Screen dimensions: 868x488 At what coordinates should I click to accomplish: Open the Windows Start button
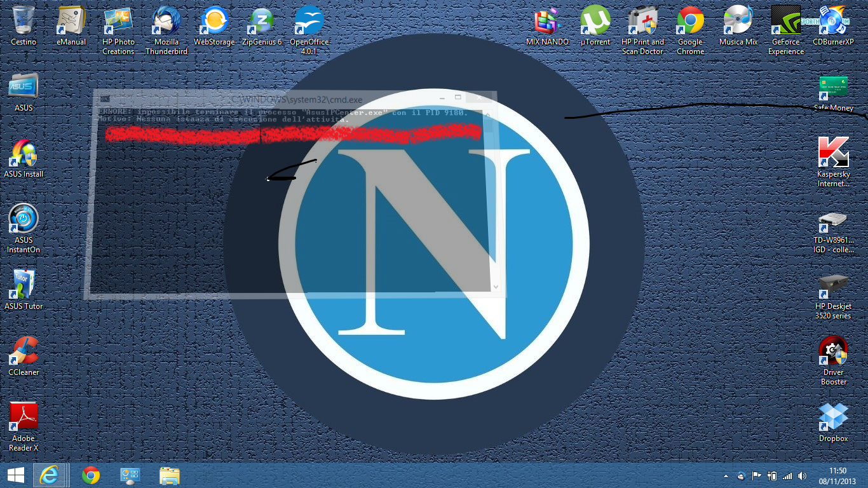pos(16,475)
